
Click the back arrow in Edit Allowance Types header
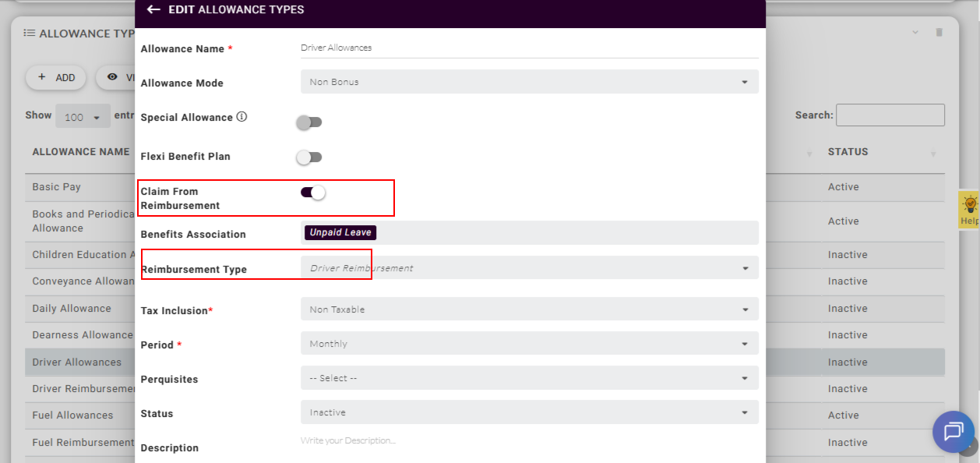click(153, 9)
